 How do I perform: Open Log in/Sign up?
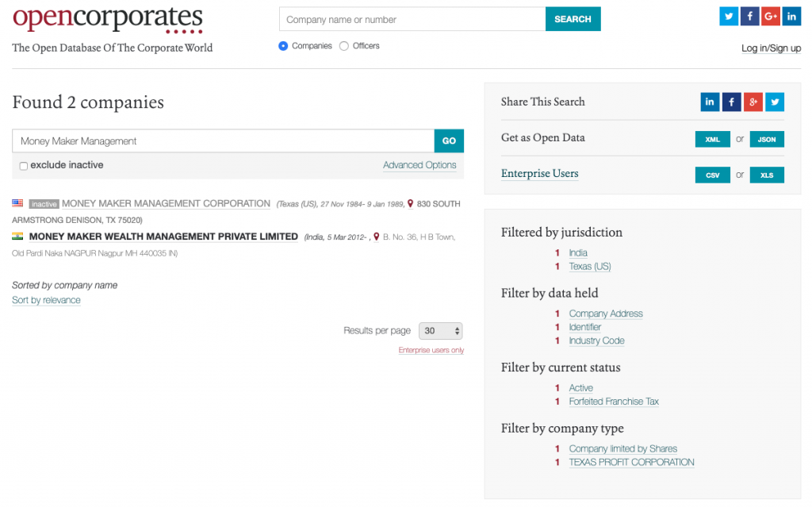[x=771, y=48]
